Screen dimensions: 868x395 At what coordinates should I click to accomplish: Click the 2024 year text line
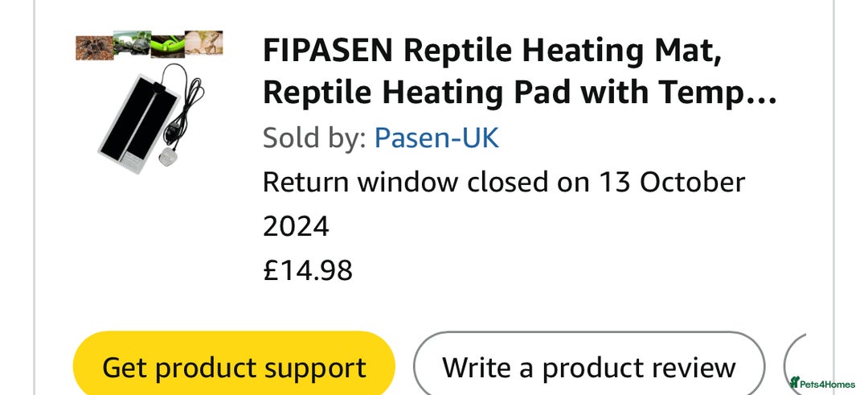point(296,227)
